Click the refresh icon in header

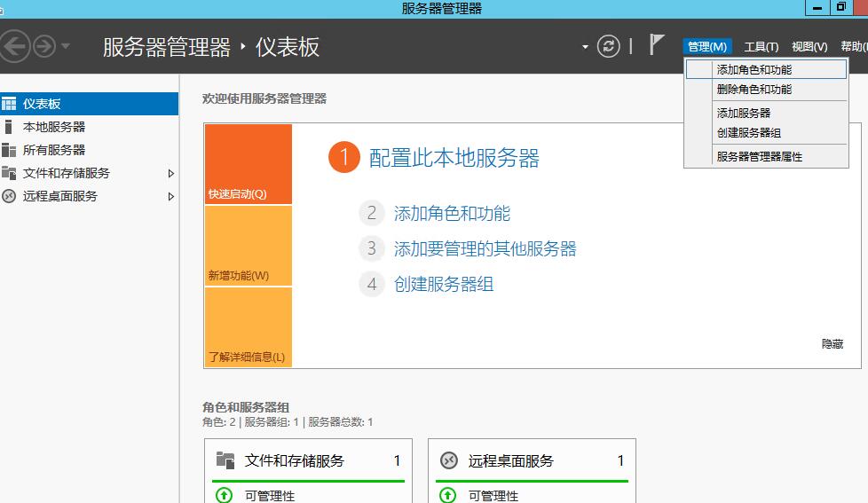coord(608,47)
